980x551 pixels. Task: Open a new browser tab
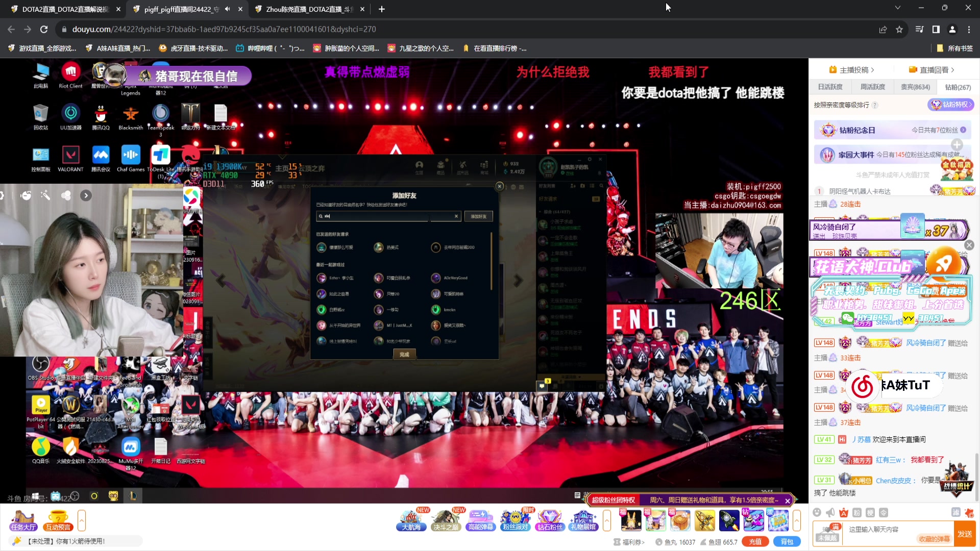[x=382, y=9]
